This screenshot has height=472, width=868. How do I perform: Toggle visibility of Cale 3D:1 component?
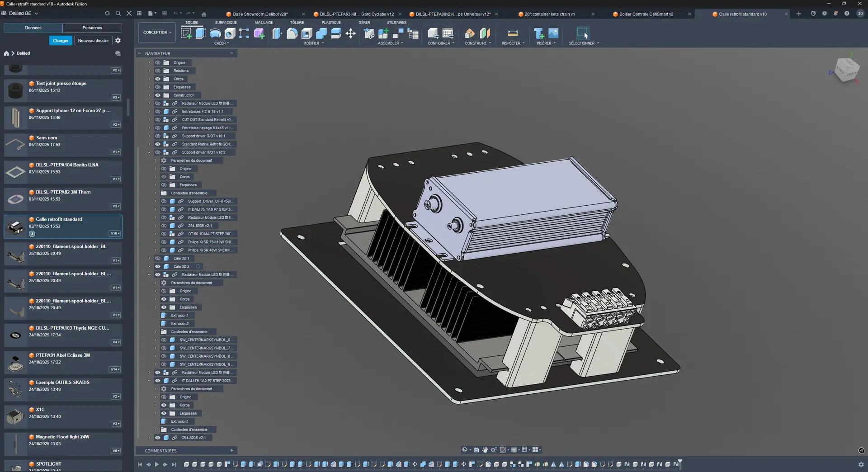tap(158, 259)
